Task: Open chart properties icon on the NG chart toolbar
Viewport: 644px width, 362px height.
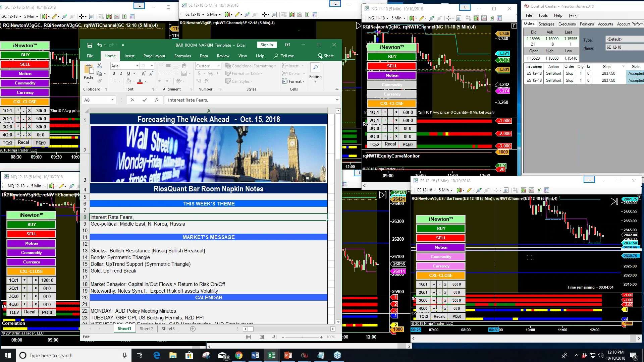Action: [500, 18]
